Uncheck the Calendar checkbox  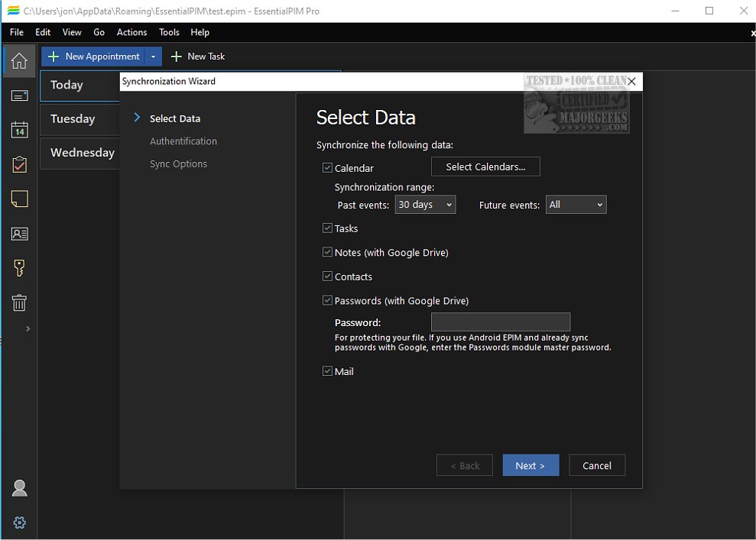[x=327, y=168]
